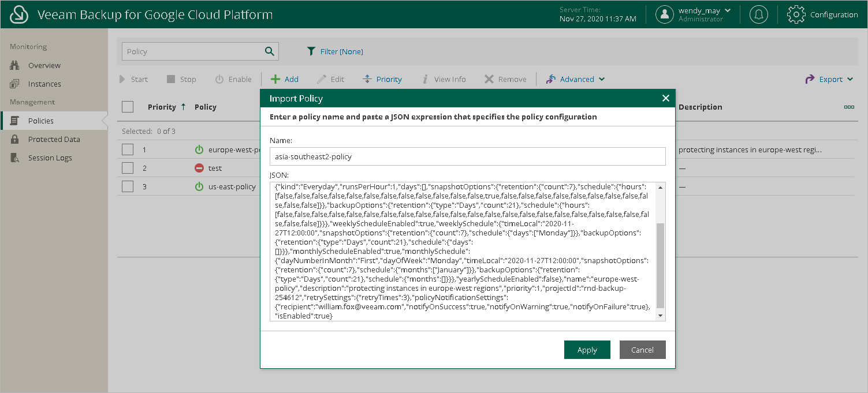Viewport: 868px width, 393px height.
Task: Click the JSON scrollbar down arrow
Action: [660, 316]
